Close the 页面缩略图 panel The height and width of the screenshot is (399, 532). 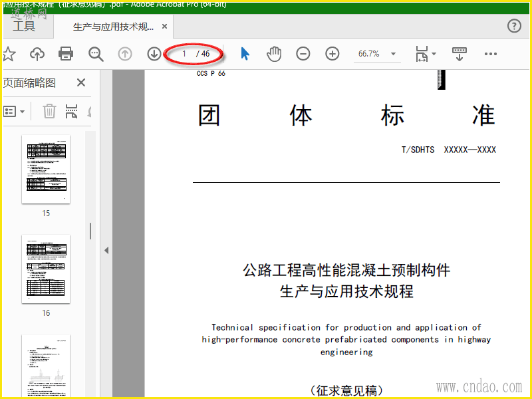[x=80, y=82]
